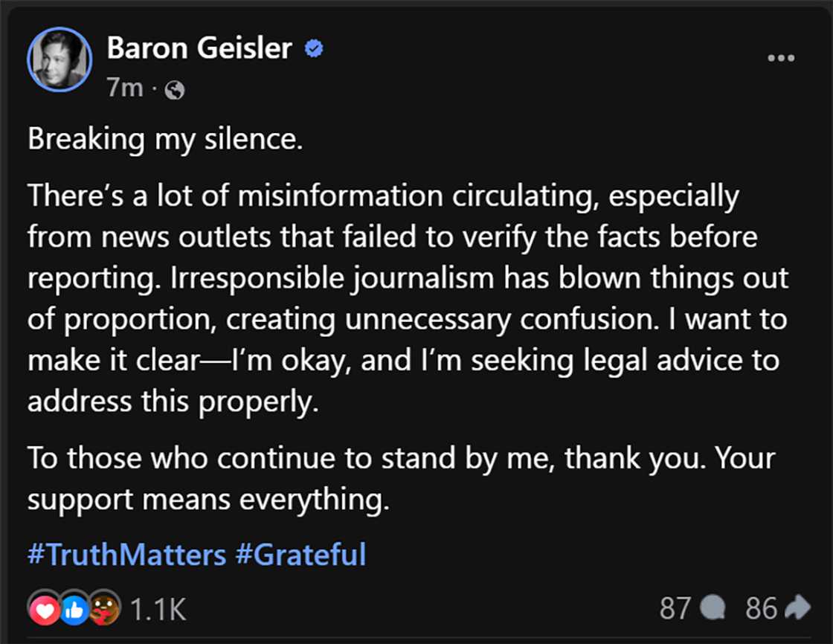Click the share arrow icon
Screen dimensions: 833x644
[797, 609]
